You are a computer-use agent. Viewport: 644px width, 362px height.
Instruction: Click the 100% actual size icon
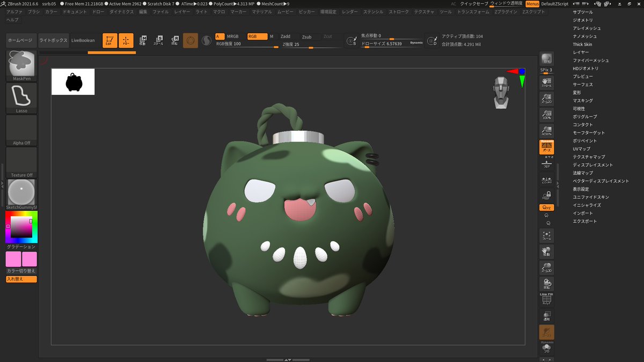[x=547, y=114]
